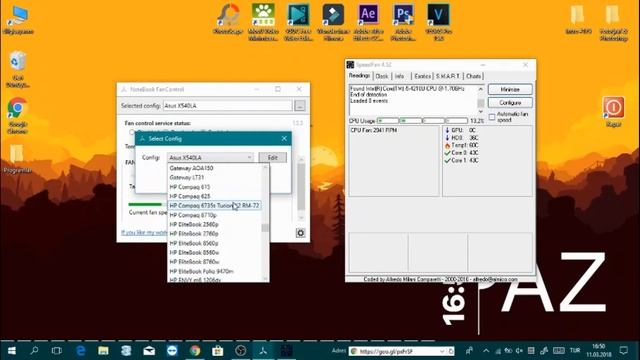
Task: Select HP Compaq 6710p from config list
Action: (215, 215)
